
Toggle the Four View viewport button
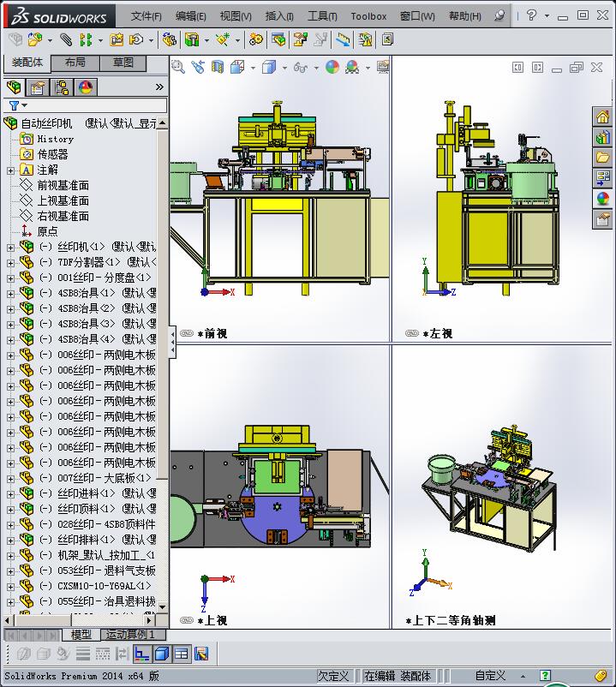[x=182, y=654]
